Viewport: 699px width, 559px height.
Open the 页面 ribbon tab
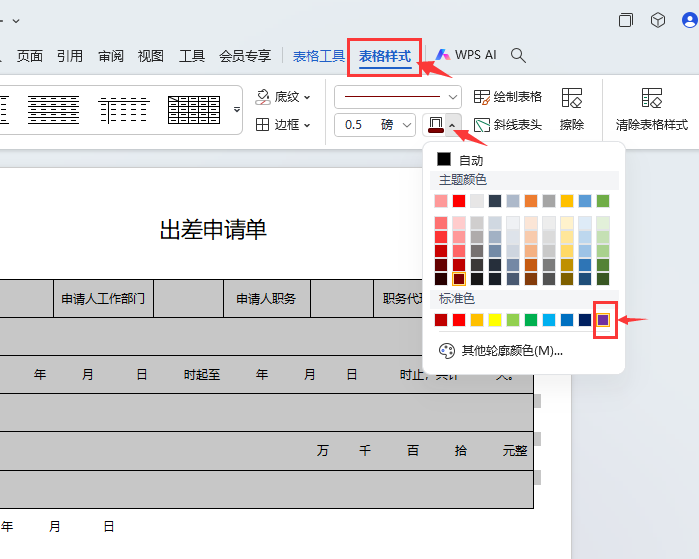click(29, 56)
